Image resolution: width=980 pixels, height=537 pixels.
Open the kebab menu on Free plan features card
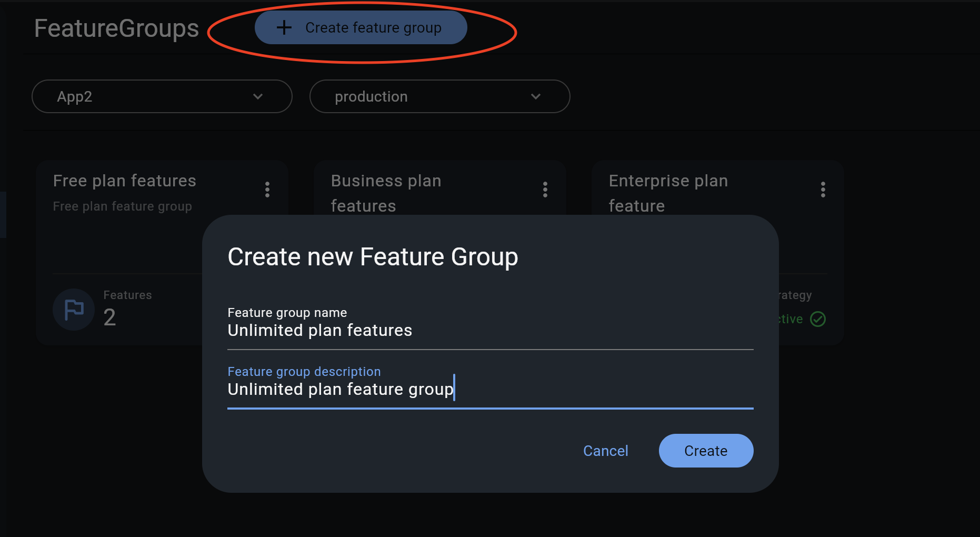[x=267, y=190]
